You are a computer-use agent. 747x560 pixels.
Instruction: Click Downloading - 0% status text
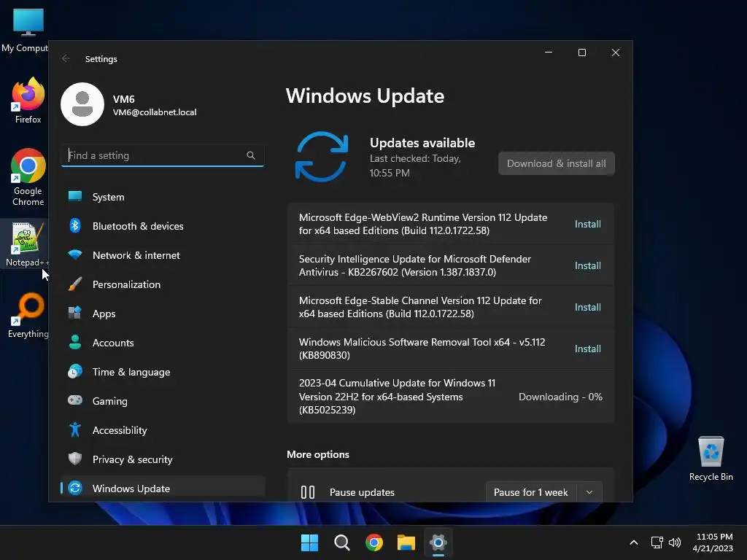560,397
